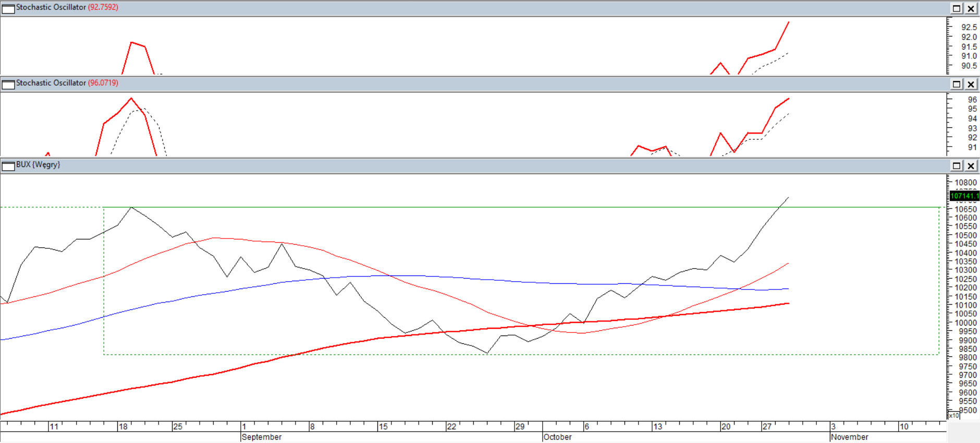
Task: Close the BUX {Wegry} chart pane
Action: (971, 166)
